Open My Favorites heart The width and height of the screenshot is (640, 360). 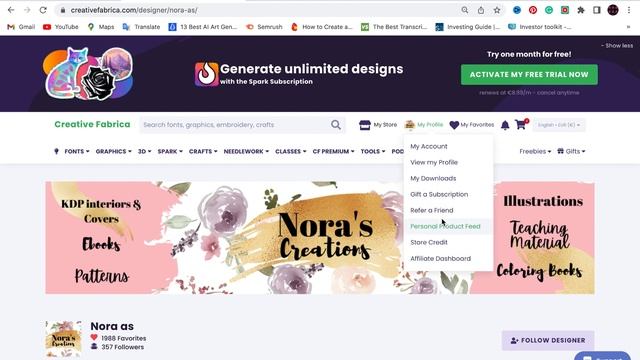(x=471, y=125)
